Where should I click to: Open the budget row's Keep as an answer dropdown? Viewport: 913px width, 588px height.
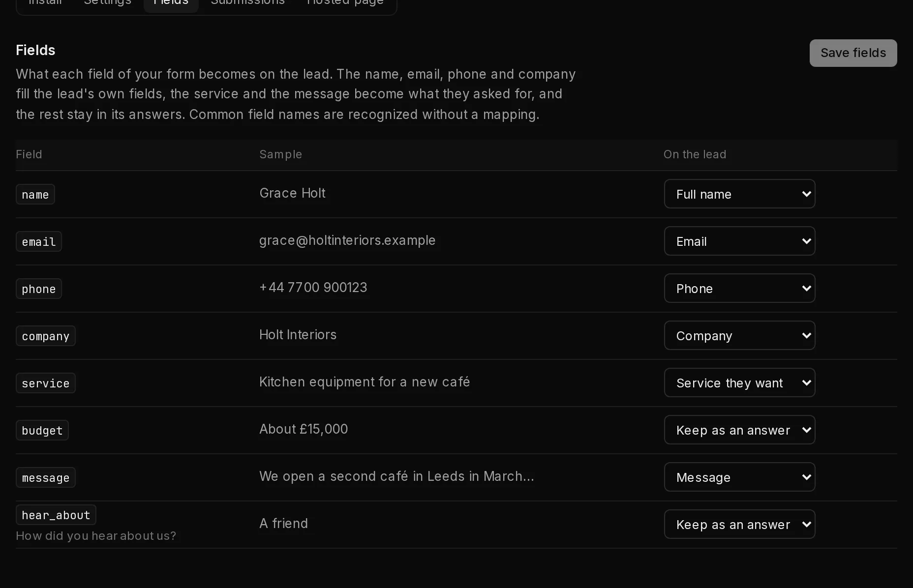739,430
